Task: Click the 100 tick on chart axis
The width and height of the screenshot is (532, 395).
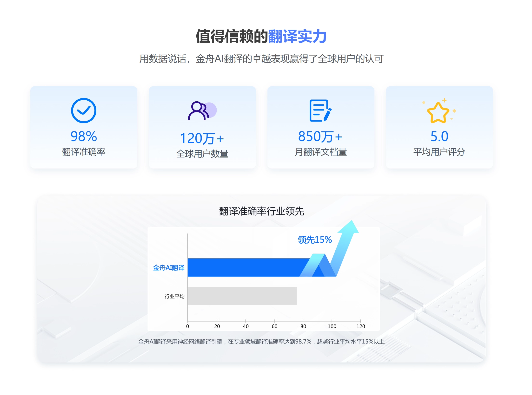Action: click(332, 326)
